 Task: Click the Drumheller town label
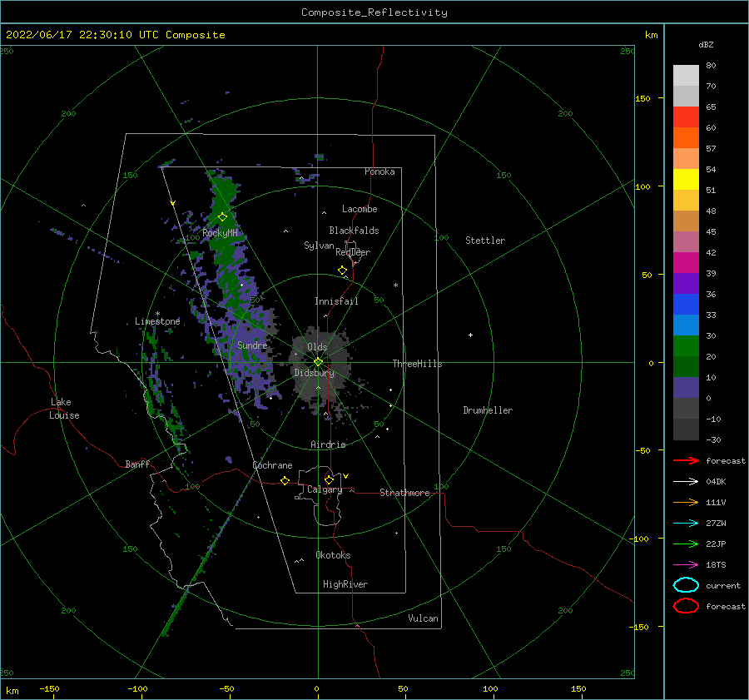pyautogui.click(x=488, y=410)
